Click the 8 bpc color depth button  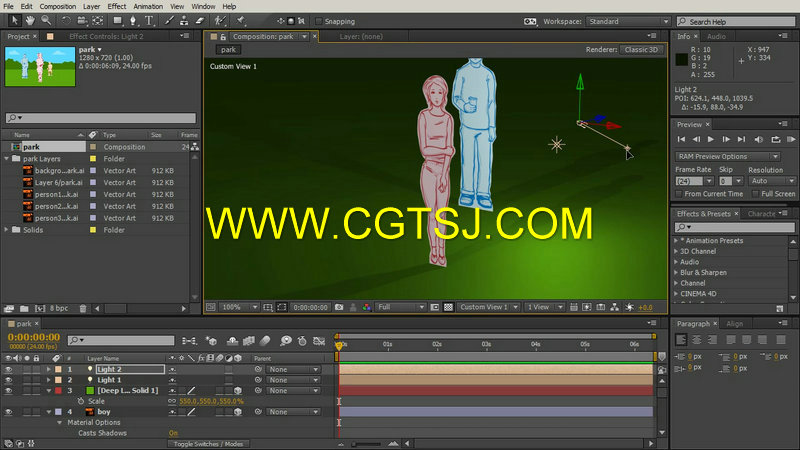click(59, 308)
